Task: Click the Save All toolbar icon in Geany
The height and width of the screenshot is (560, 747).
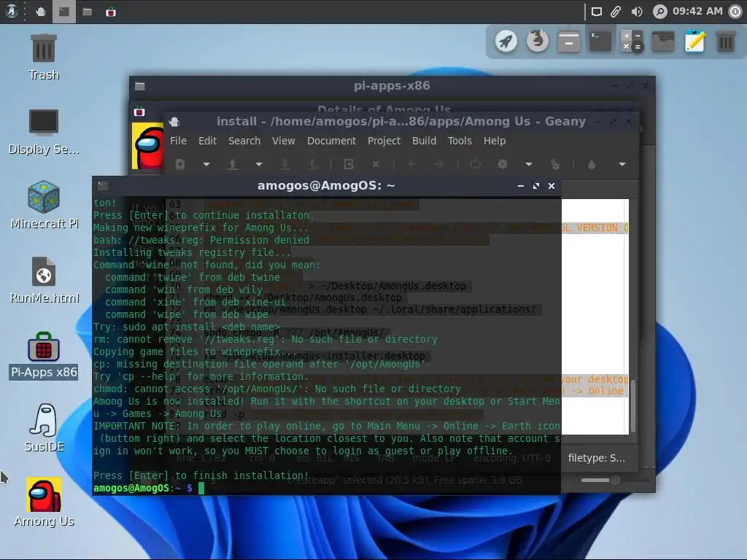Action: (312, 164)
